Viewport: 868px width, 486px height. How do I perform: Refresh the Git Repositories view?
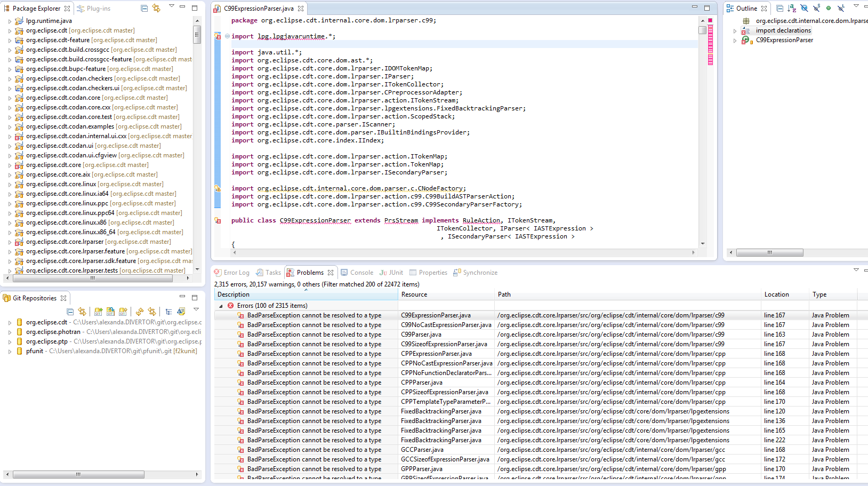(x=140, y=312)
